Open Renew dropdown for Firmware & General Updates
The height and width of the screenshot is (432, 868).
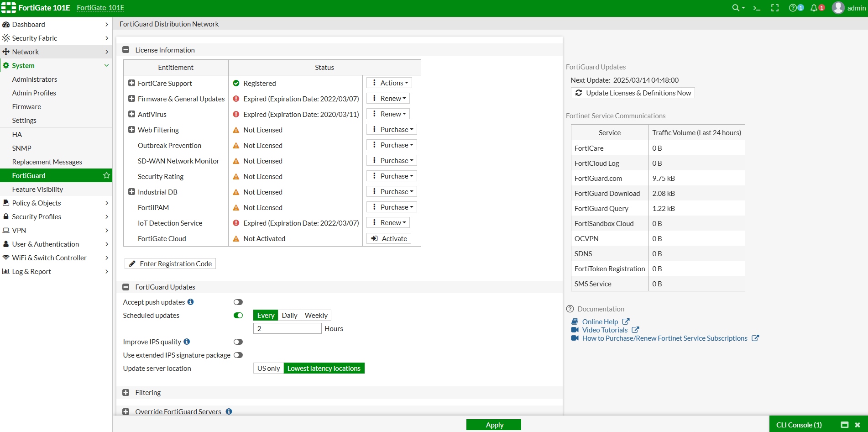(388, 98)
